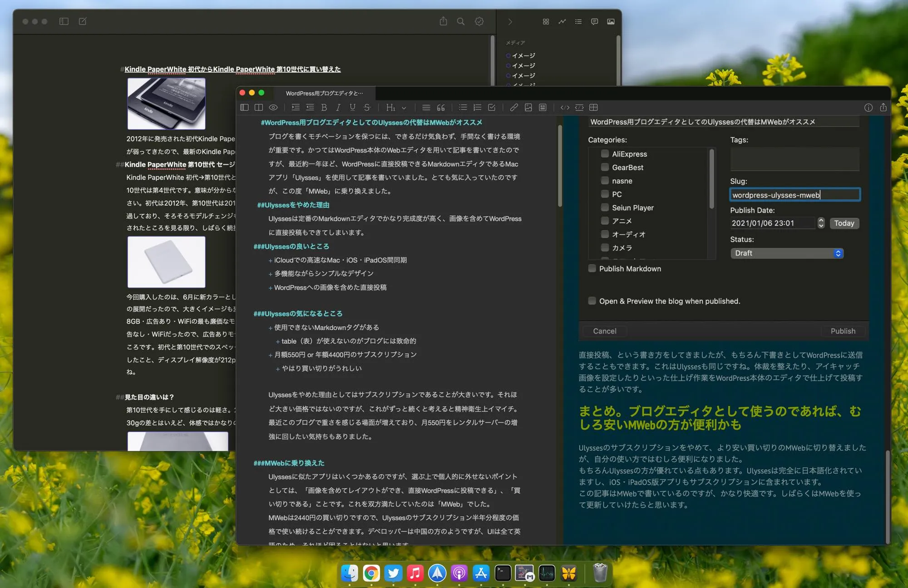Check the AliExpress category
Image resolution: width=908 pixels, height=588 pixels.
point(605,154)
